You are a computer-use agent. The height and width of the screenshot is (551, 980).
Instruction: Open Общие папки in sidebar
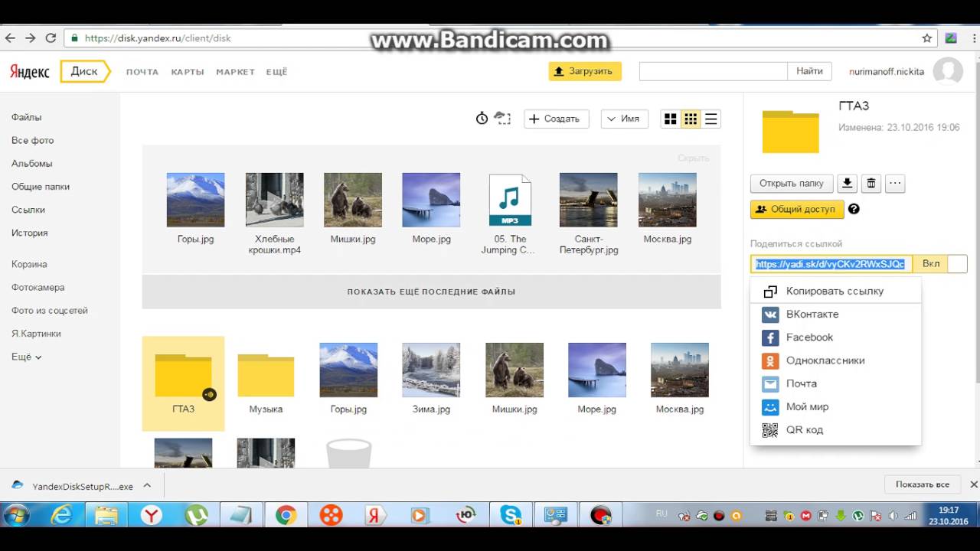click(x=41, y=187)
